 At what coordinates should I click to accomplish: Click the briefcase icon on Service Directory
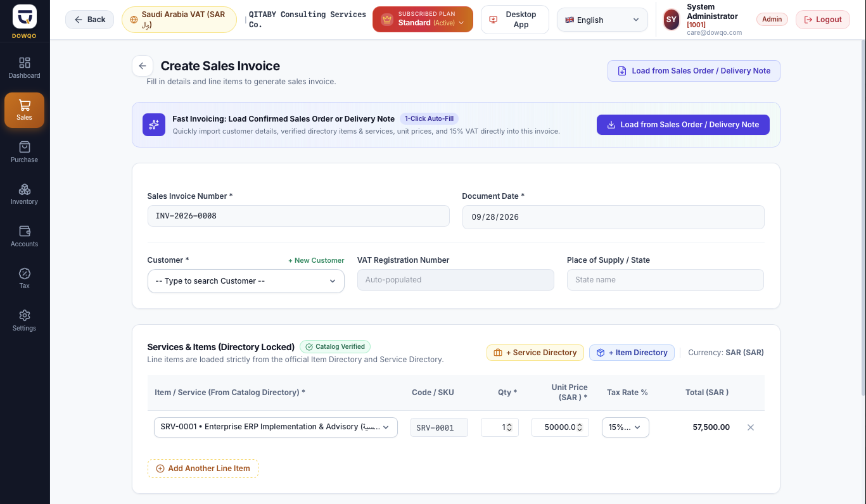coord(498,353)
